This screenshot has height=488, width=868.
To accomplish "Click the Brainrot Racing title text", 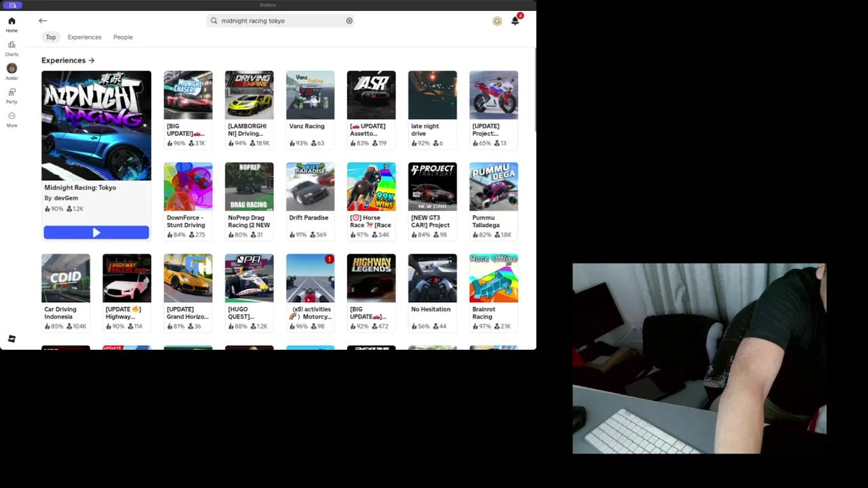I will pos(484,312).
